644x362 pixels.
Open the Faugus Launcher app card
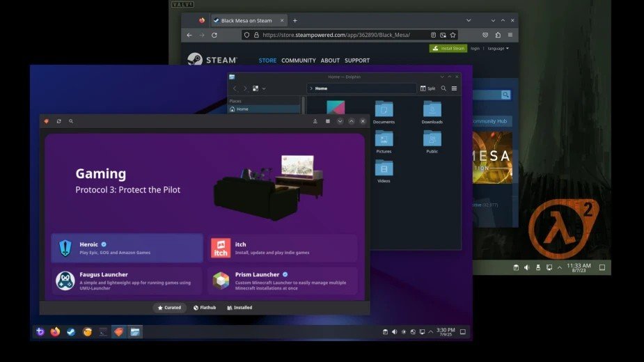click(x=127, y=281)
